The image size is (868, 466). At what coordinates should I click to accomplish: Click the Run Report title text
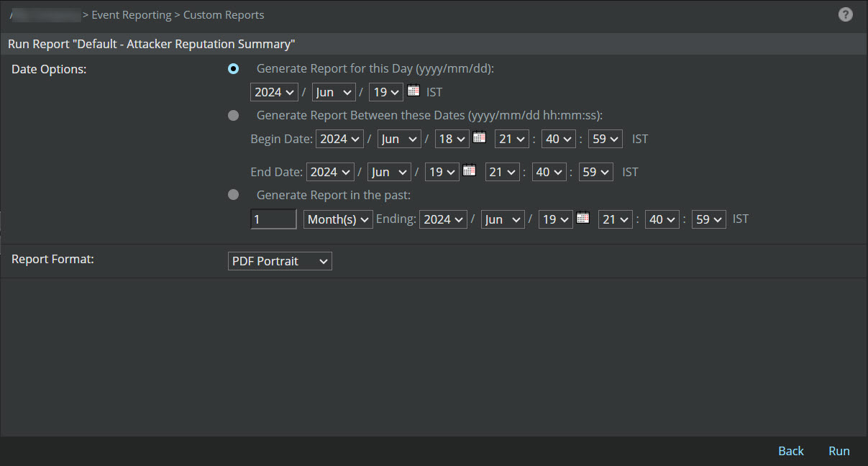point(152,44)
